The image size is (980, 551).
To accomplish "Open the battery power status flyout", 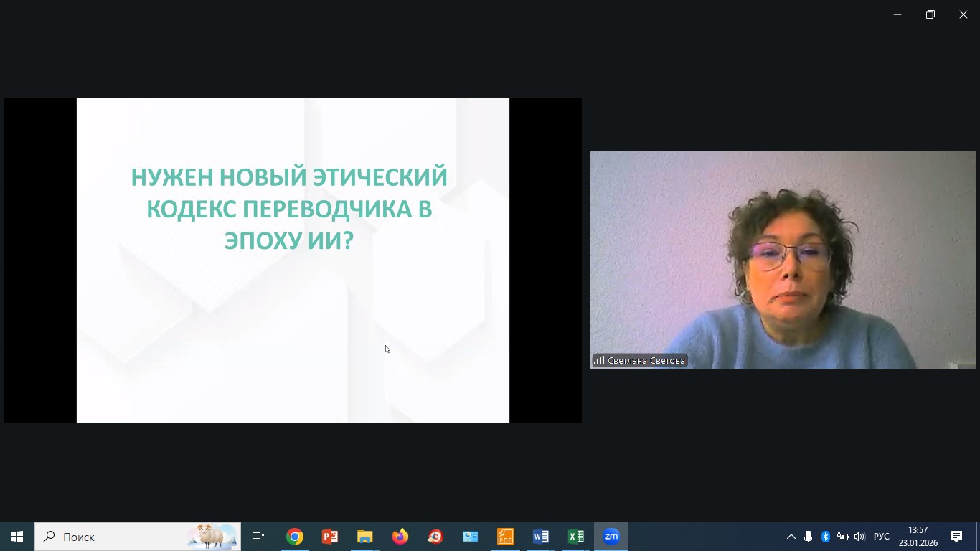I will pos(842,537).
